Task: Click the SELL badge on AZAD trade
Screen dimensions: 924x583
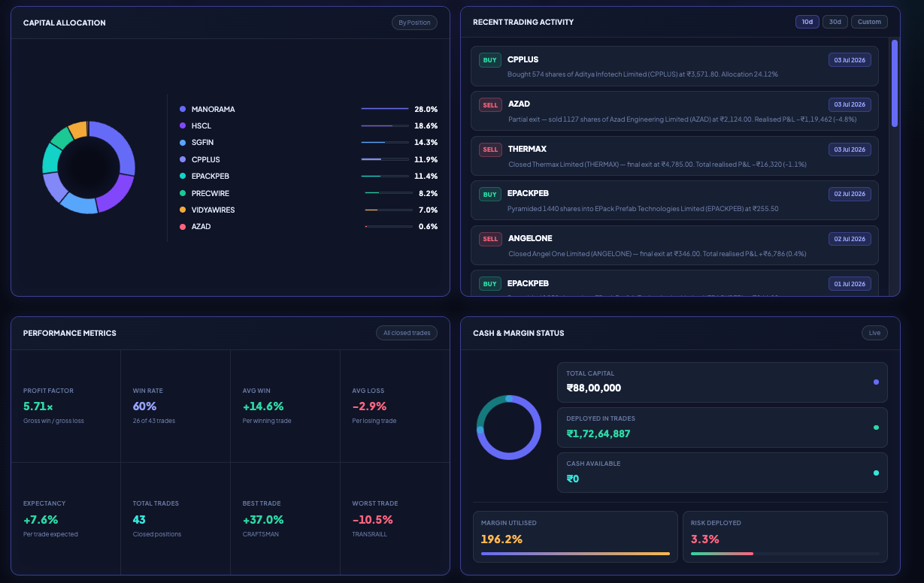Action: click(x=490, y=104)
